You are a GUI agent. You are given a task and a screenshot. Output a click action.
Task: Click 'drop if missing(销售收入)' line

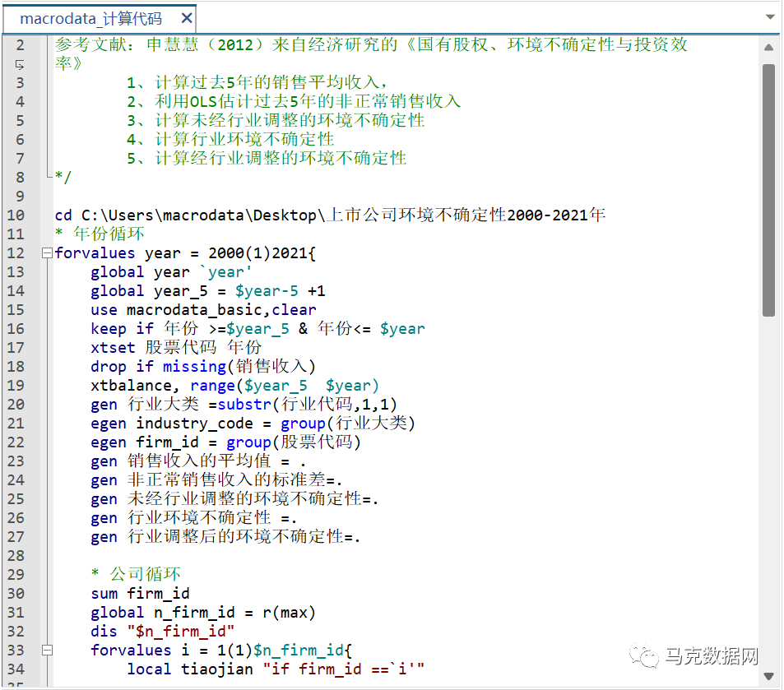click(x=203, y=367)
